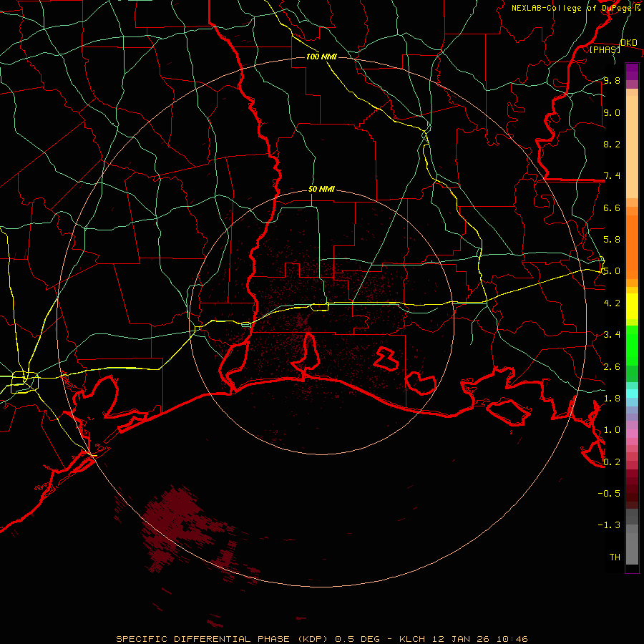Pick the cyan swatch in the colorbar
Viewport: 644px width, 644px height.
pyautogui.click(x=632, y=393)
